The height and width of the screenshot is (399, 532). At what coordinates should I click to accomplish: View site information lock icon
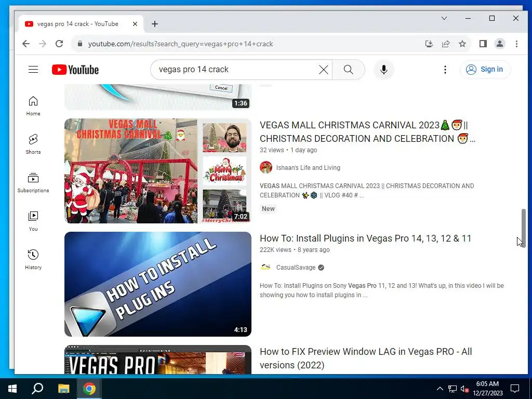(x=80, y=44)
